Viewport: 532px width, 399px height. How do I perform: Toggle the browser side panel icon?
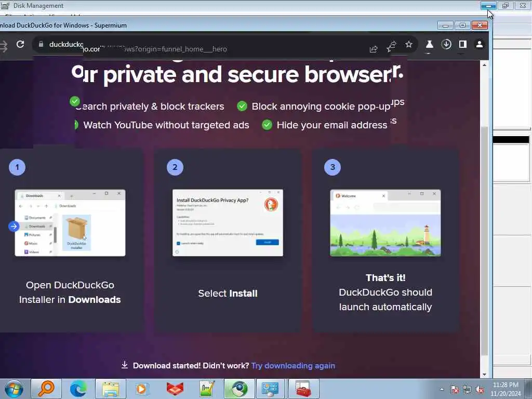[x=463, y=44]
